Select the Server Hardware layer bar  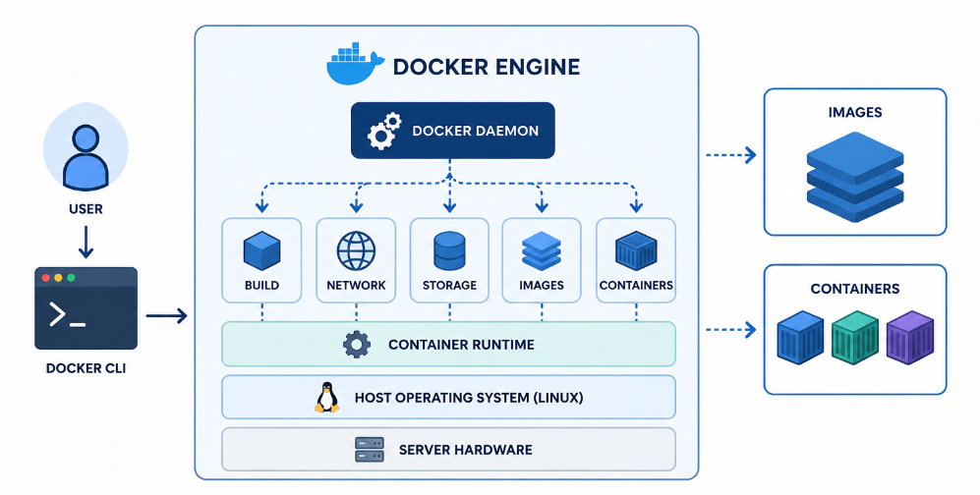[x=449, y=450]
